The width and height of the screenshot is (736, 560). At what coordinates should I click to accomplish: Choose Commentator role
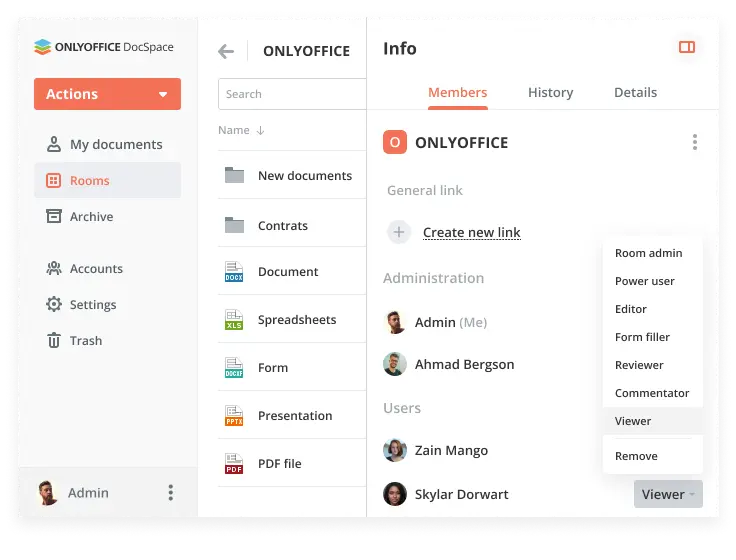tap(652, 393)
